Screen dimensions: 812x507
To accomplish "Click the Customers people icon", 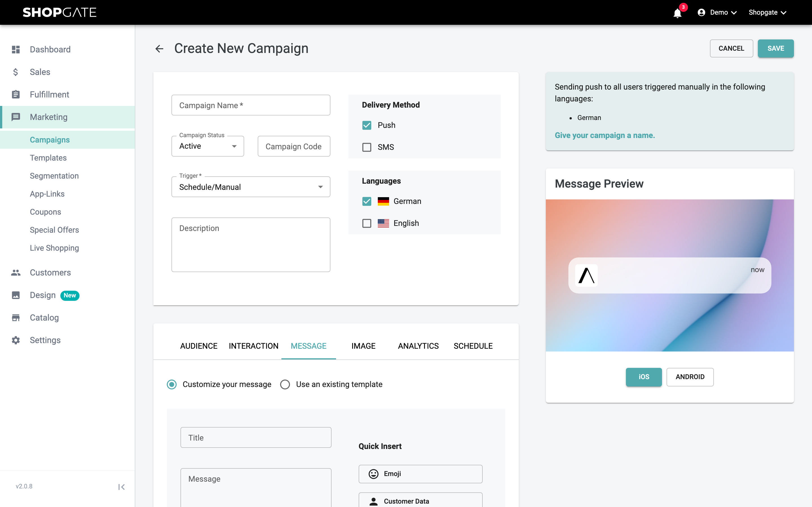I will [x=16, y=272].
